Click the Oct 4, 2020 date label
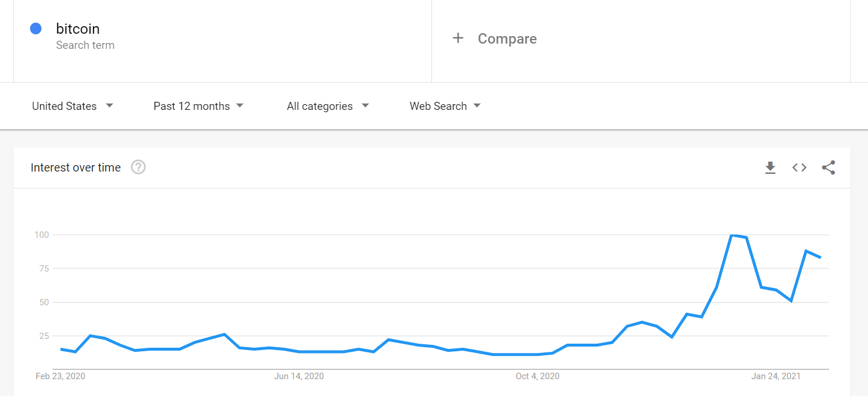The height and width of the screenshot is (396, 868). (x=537, y=376)
